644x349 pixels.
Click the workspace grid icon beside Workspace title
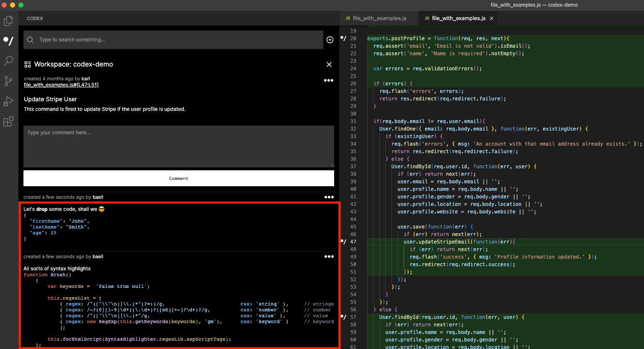pos(28,64)
